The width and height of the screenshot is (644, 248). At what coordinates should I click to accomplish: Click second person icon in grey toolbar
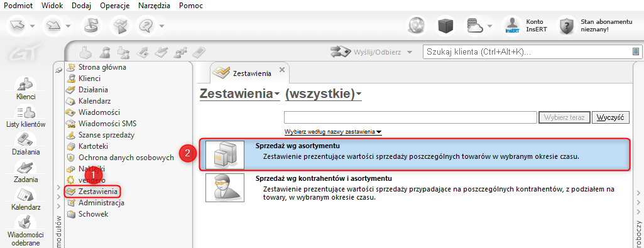click(x=104, y=52)
